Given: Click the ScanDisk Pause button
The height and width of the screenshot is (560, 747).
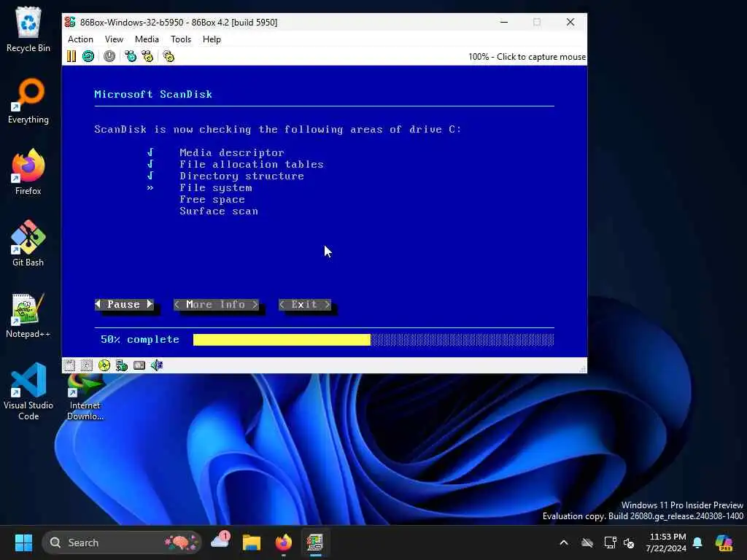Looking at the screenshot, I should click(124, 304).
